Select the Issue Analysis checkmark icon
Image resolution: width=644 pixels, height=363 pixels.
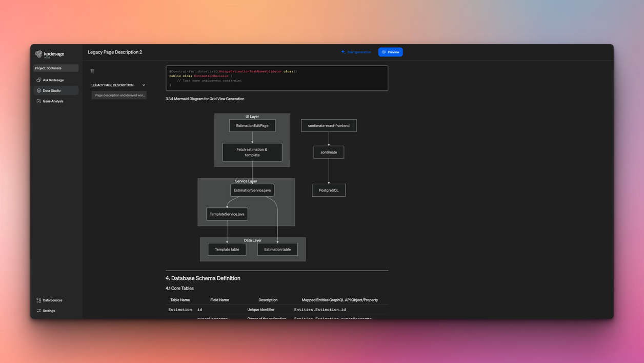click(38, 101)
